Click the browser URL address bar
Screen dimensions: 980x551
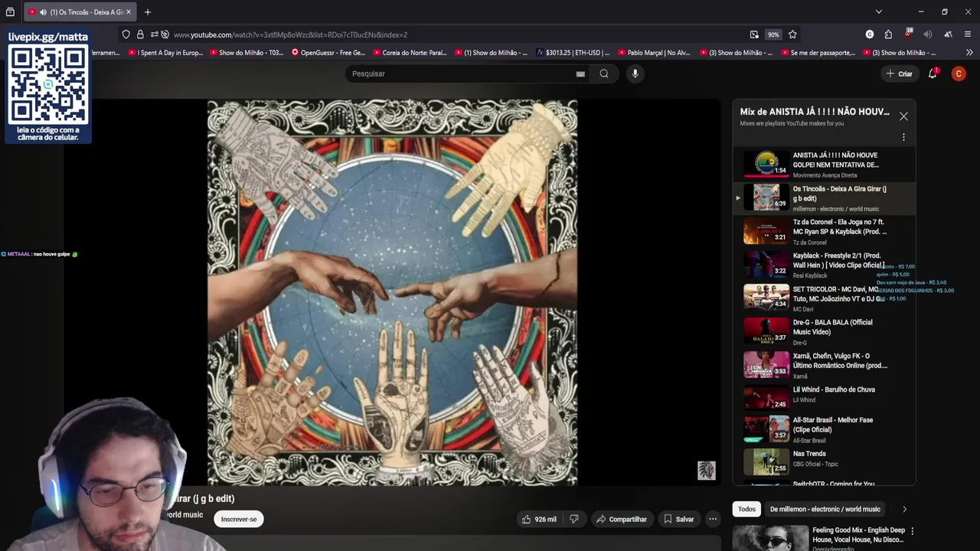pos(459,34)
